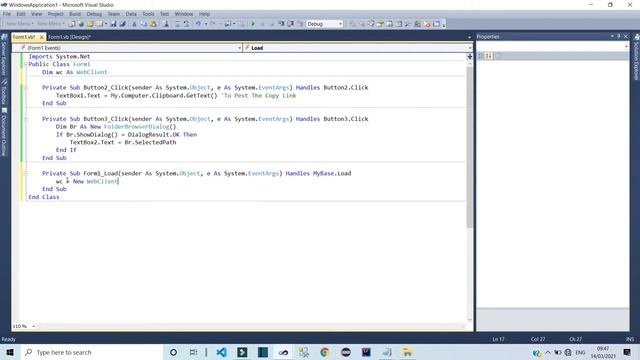Click the editor vertical scrollbar
This screenshot has height=360, width=640.
[469, 147]
